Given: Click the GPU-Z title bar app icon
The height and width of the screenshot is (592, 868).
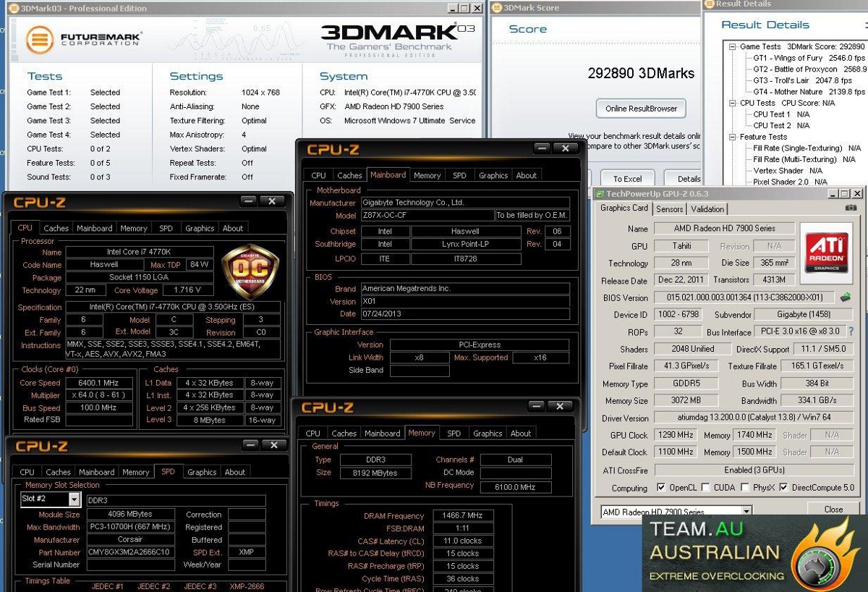Looking at the screenshot, I should [x=599, y=194].
